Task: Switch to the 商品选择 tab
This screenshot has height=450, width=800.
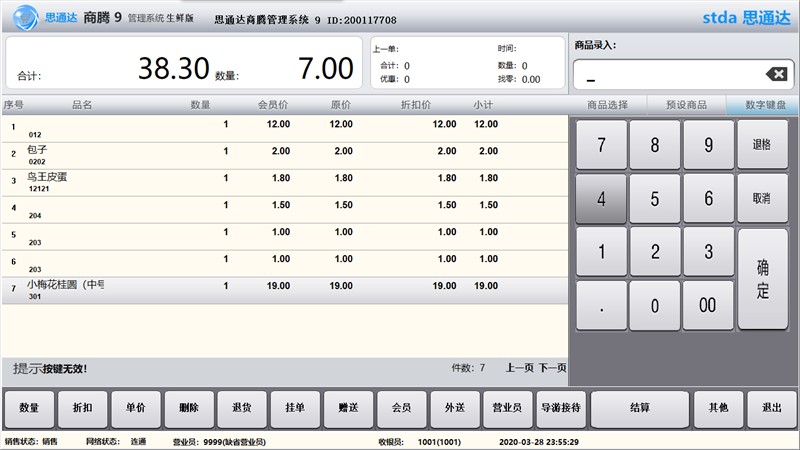Action: click(607, 105)
